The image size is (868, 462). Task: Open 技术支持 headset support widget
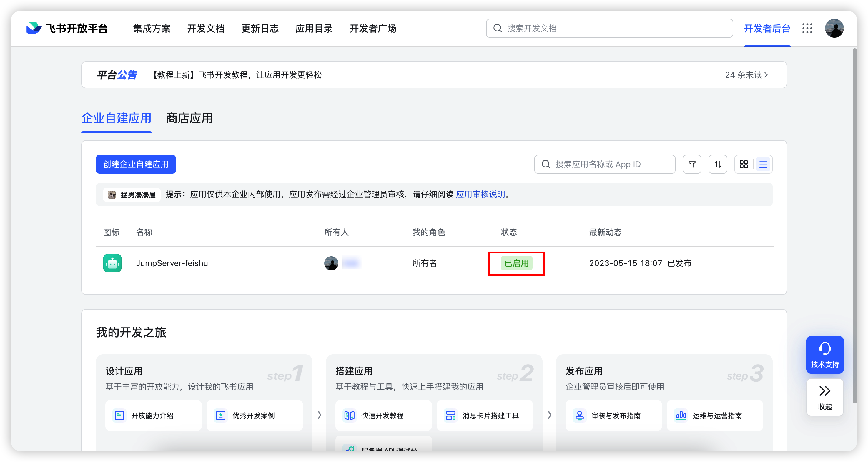[x=824, y=355]
